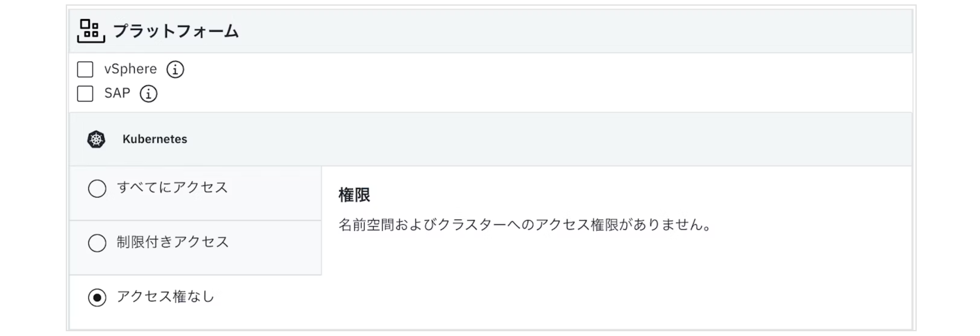Click the 名前空間およびクラスター permission message
980x336 pixels.
click(525, 225)
